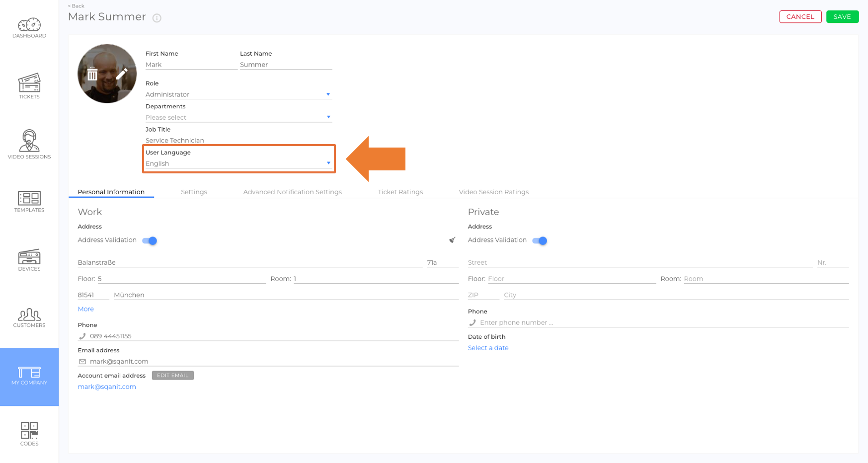This screenshot has width=868, height=463.
Task: Open the Dashboard sidebar icon
Action: (29, 28)
